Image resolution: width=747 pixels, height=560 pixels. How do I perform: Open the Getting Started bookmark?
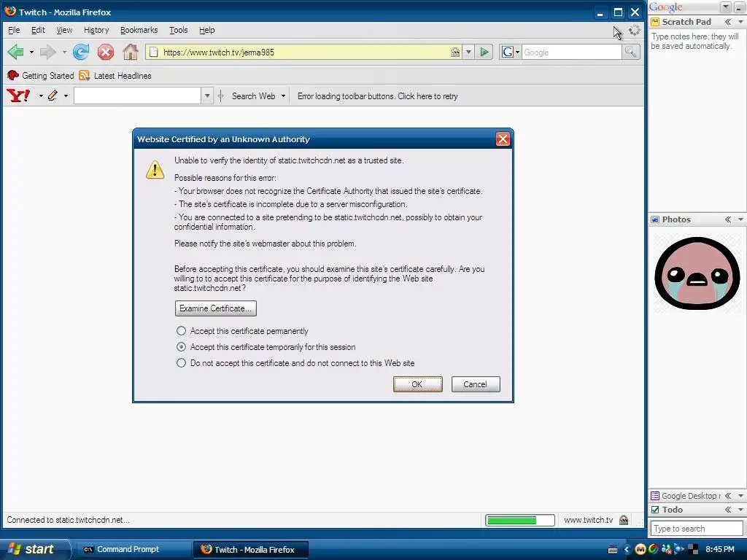(x=41, y=75)
